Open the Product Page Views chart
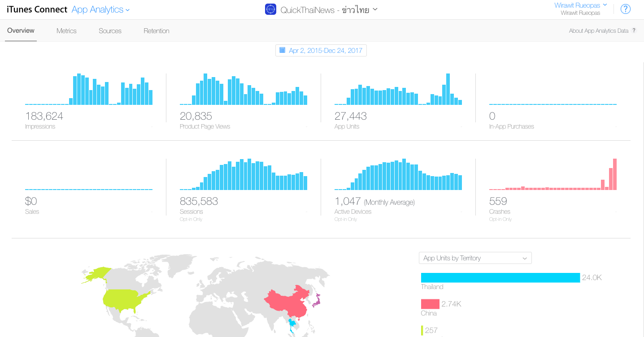Image resolution: width=644 pixels, height=337 pixels. (x=244, y=89)
